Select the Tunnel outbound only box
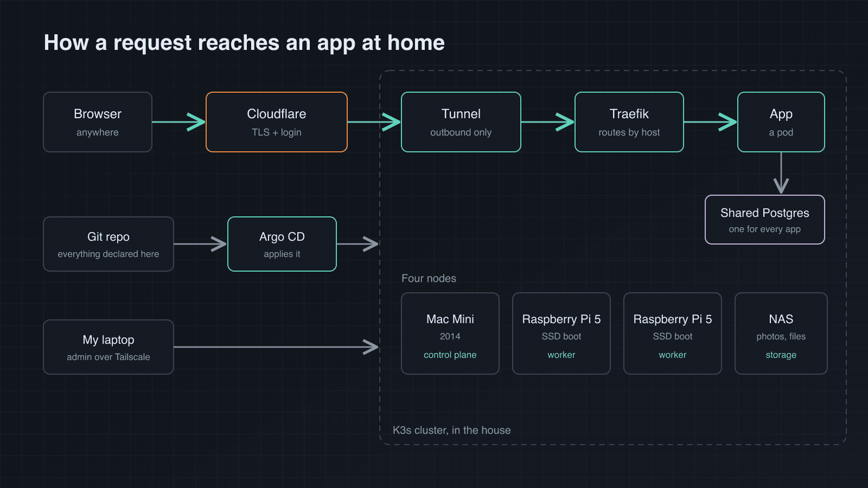868x488 pixels. coord(461,122)
